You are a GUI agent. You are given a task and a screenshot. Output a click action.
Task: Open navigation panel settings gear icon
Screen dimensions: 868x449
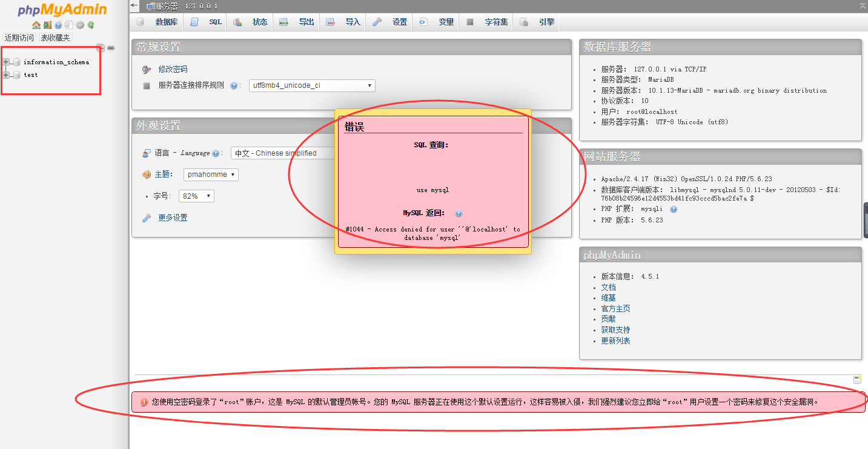pyautogui.click(x=80, y=25)
